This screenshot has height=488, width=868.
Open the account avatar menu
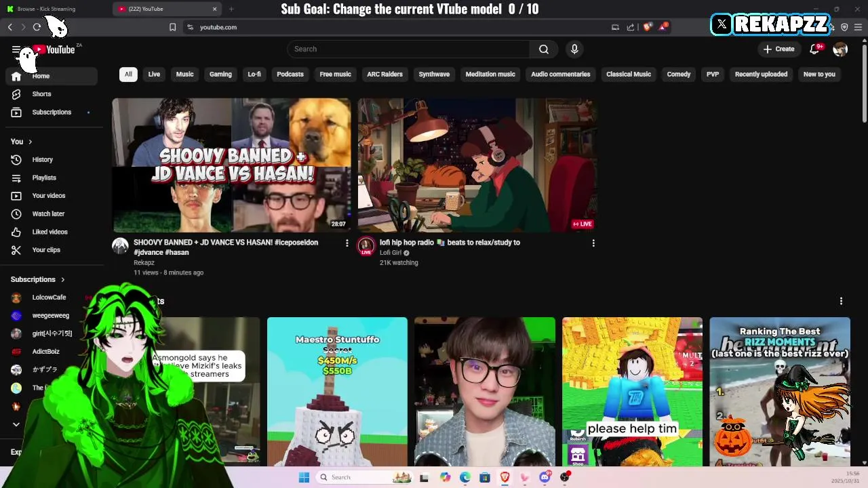click(840, 49)
